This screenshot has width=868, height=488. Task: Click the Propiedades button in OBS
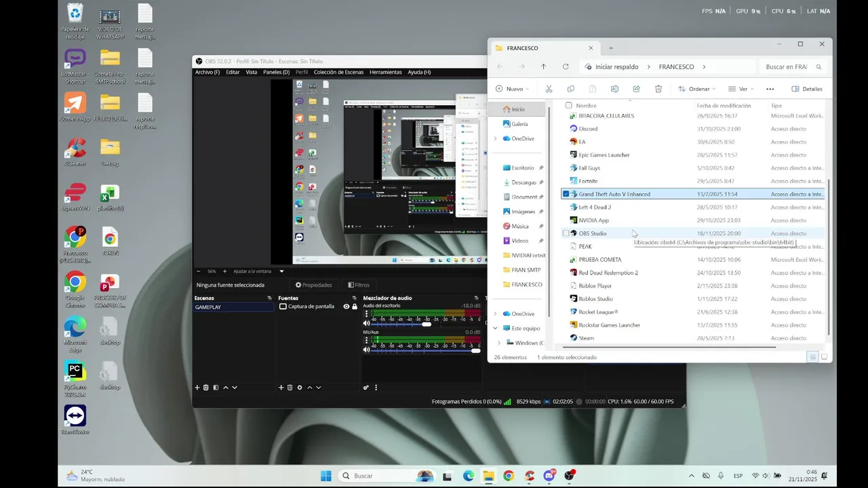(x=313, y=285)
